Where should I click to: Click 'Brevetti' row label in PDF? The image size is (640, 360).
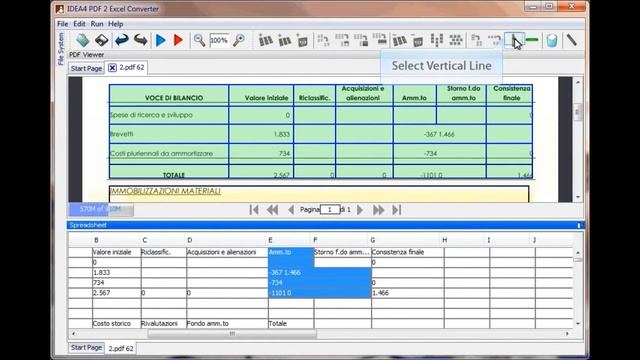pos(122,134)
